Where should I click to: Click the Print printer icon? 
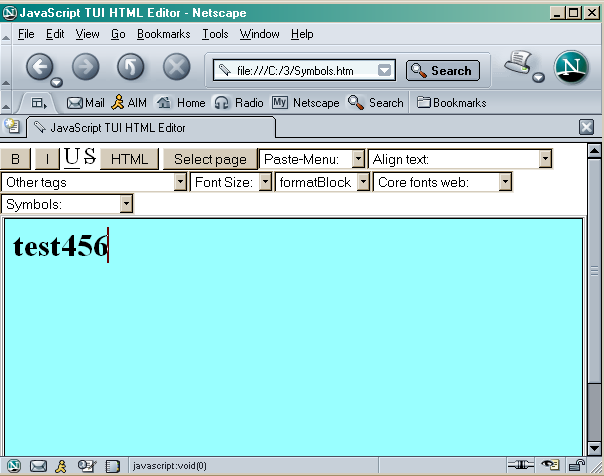point(518,62)
